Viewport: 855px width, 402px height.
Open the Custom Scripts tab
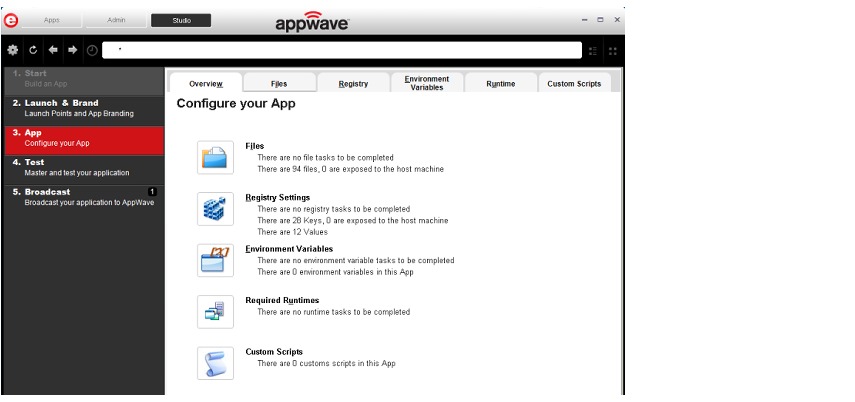574,83
